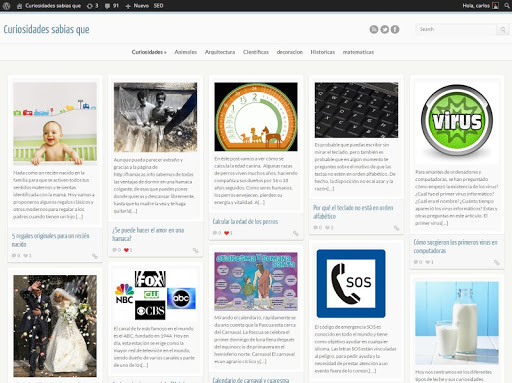Like the '5 regalos originales' post heart

pyautogui.click(x=26, y=256)
